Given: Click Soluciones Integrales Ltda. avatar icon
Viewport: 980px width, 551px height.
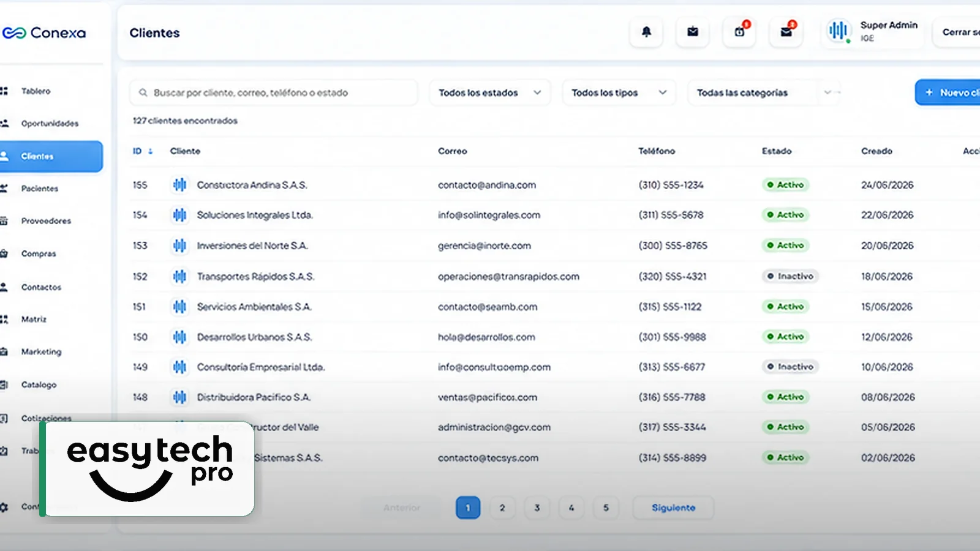Looking at the screenshot, I should (179, 215).
